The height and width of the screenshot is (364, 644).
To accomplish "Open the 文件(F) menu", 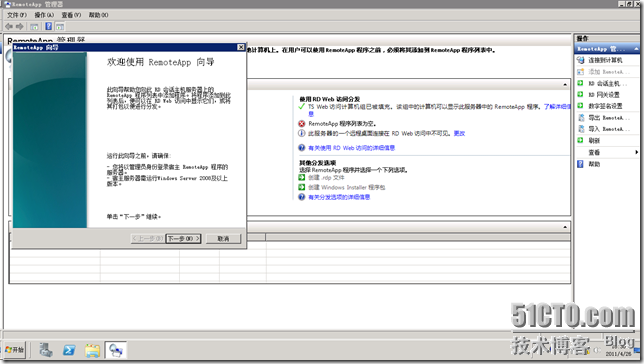I will pyautogui.click(x=17, y=15).
